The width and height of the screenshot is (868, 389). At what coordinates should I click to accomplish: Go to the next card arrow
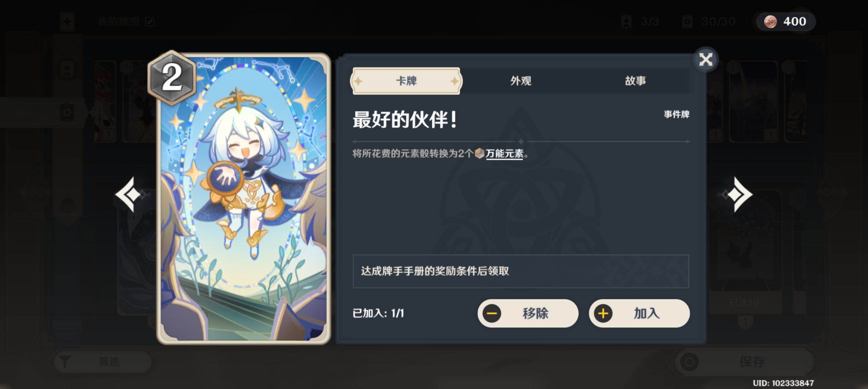[x=740, y=194]
